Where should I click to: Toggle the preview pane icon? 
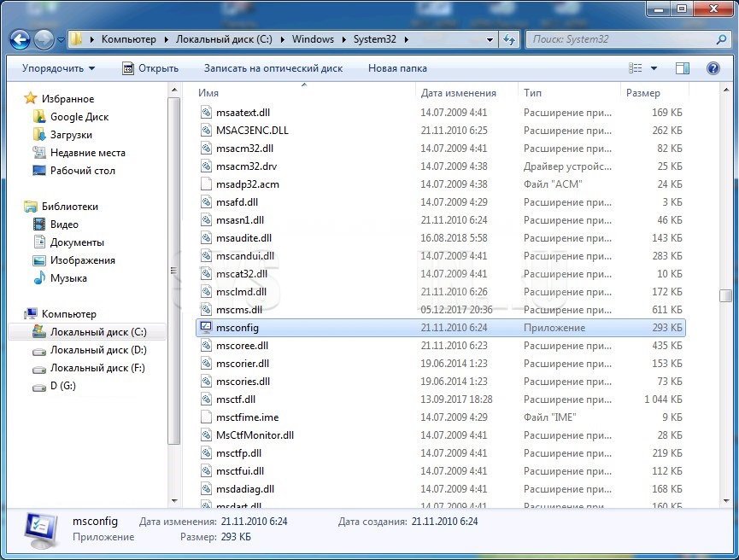pyautogui.click(x=683, y=68)
